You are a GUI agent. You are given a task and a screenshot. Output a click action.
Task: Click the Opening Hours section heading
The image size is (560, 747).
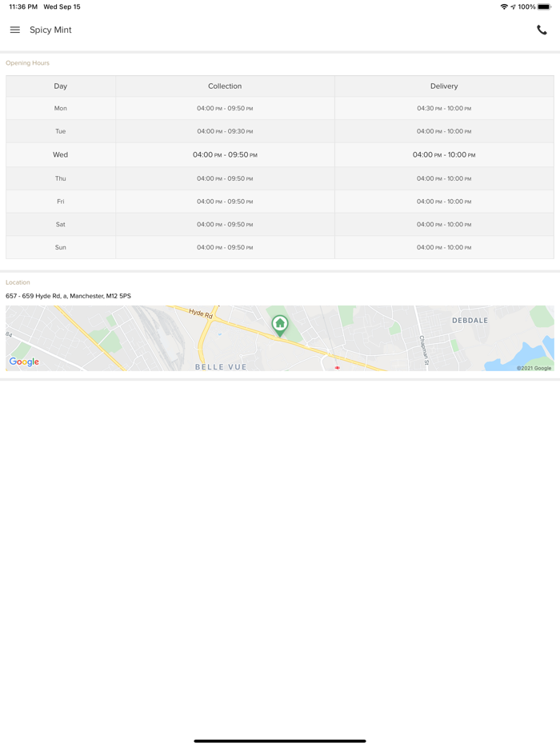click(x=27, y=63)
